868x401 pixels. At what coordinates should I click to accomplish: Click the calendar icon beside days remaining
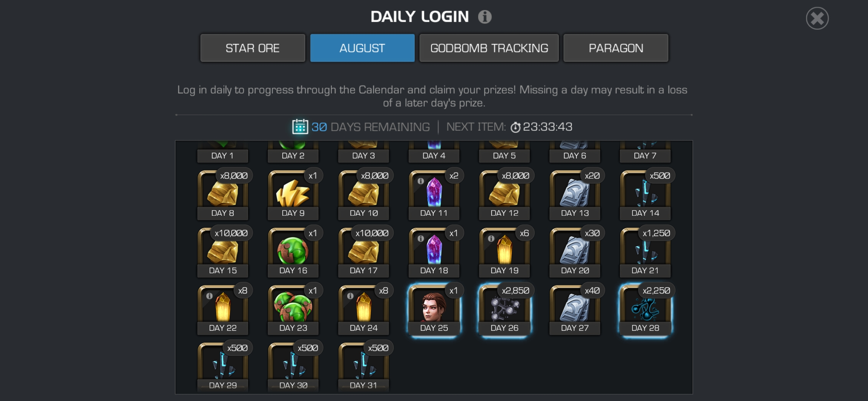coord(300,127)
